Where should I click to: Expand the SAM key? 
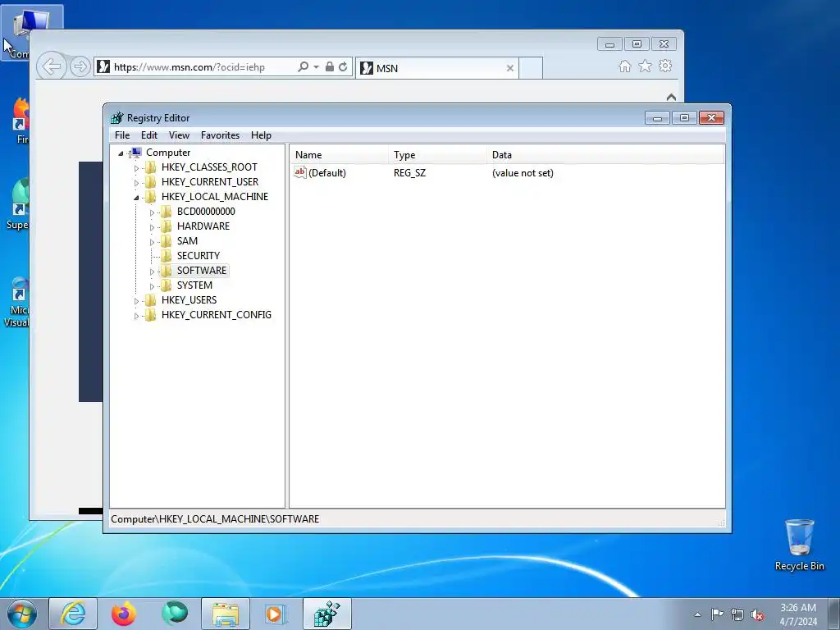point(152,242)
